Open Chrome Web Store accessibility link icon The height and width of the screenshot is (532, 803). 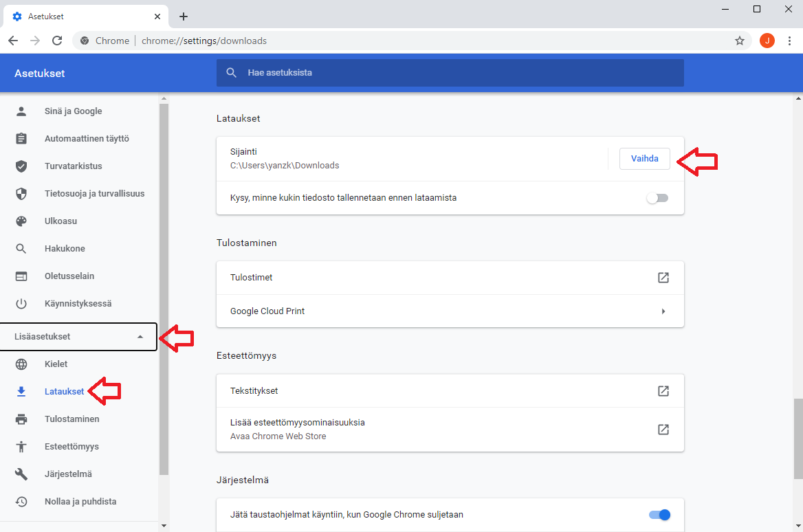(x=663, y=430)
